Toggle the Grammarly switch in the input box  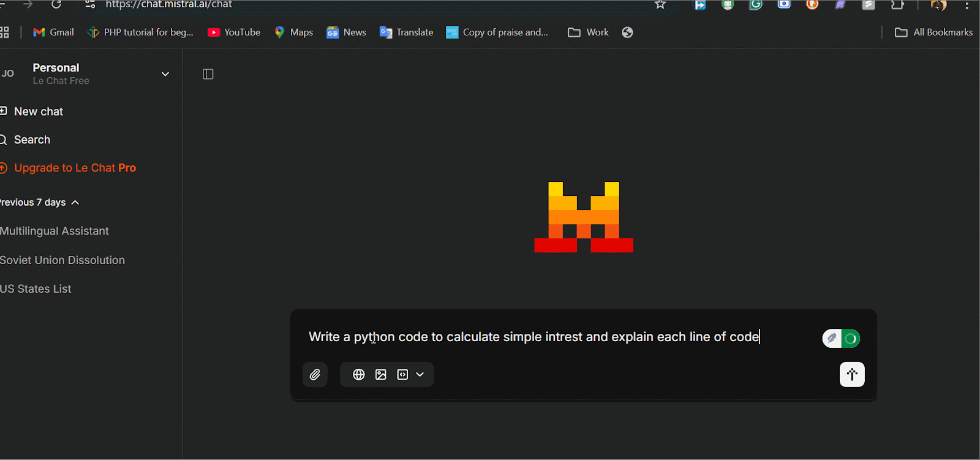(x=841, y=338)
